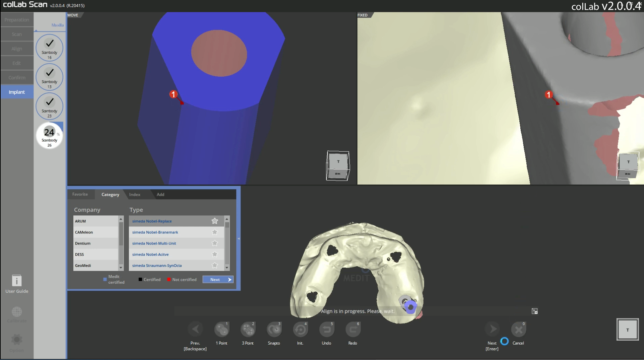Click the FIXED view orientation cube
This screenshot has height=360, width=644.
[628, 166]
